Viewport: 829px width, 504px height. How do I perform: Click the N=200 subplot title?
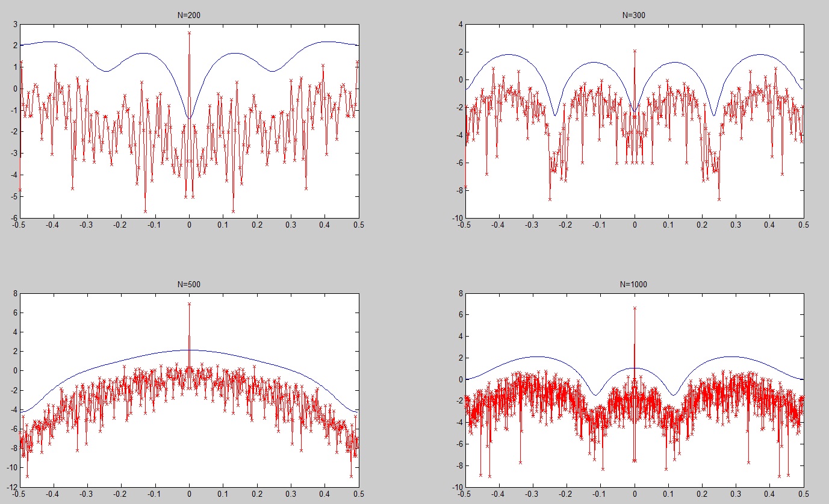tap(189, 15)
